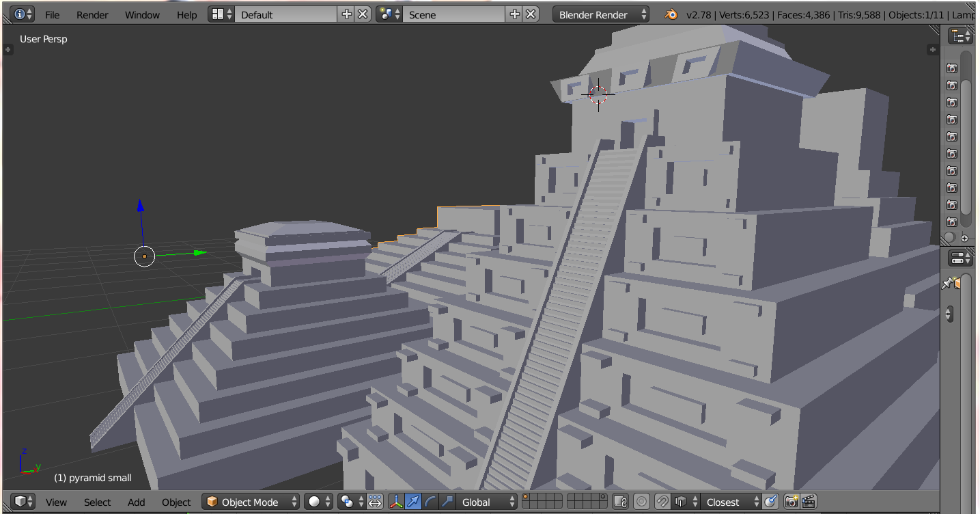The height and width of the screenshot is (514, 980).
Task: Delete the Default screen layout
Action: [363, 14]
